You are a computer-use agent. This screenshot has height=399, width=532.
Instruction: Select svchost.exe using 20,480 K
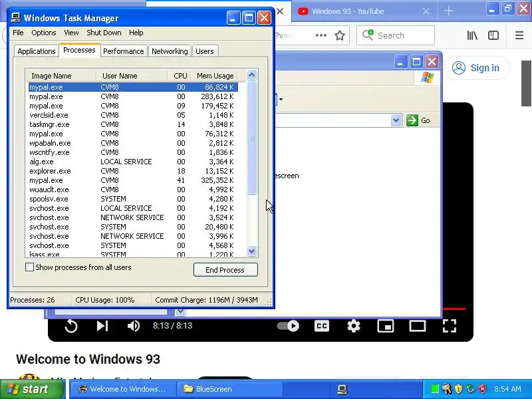tap(133, 227)
